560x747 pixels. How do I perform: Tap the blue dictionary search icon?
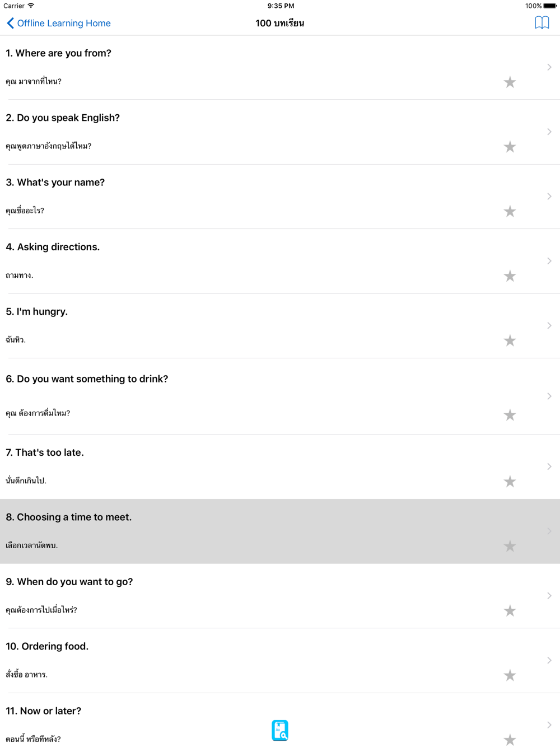tap(280, 730)
